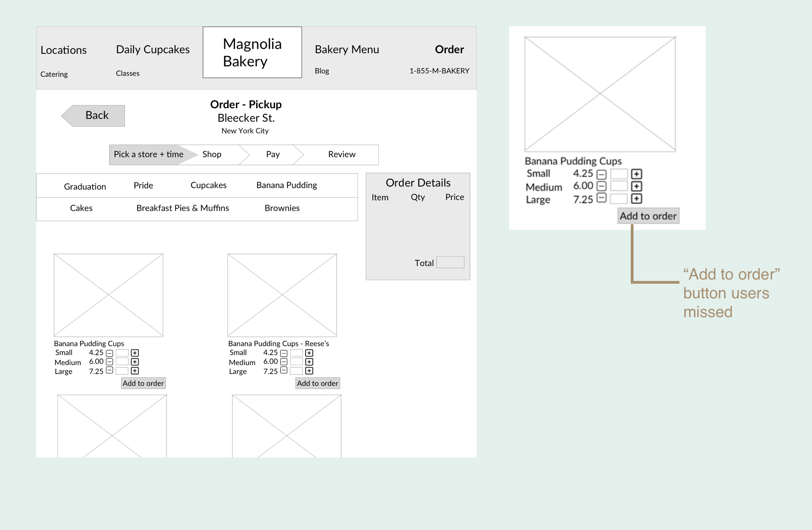Increase Medium quantity for Reese's pudding cups
The image size is (812, 530).
[x=309, y=362]
